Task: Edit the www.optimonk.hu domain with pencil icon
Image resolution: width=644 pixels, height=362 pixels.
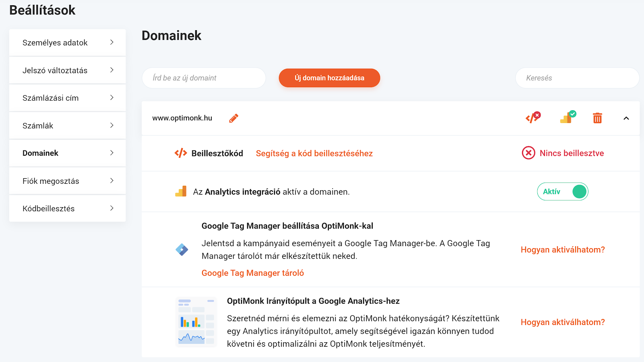Action: click(x=234, y=118)
